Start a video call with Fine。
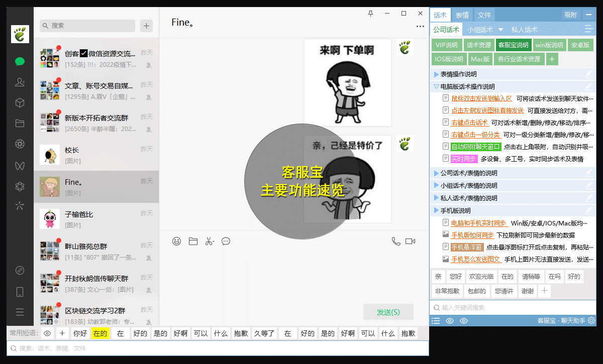Viewport: 603px width, 364px height. [411, 240]
